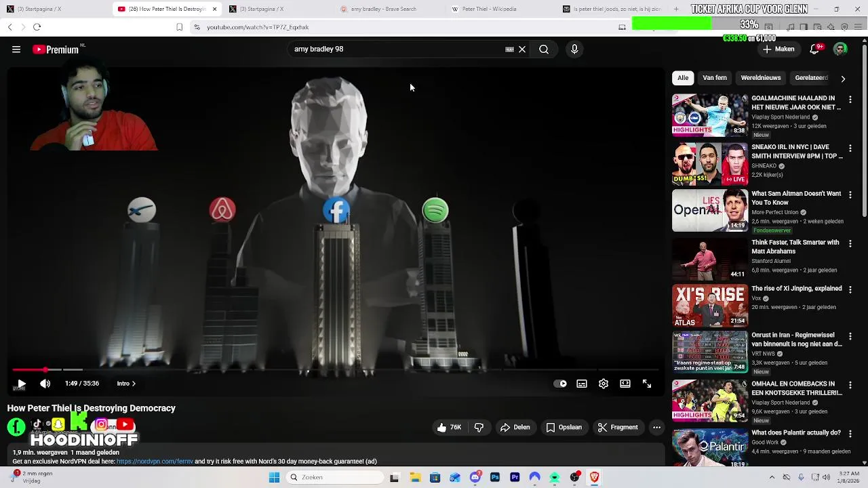Open Photoshop from taskbar
868x488 pixels.
pos(495,477)
